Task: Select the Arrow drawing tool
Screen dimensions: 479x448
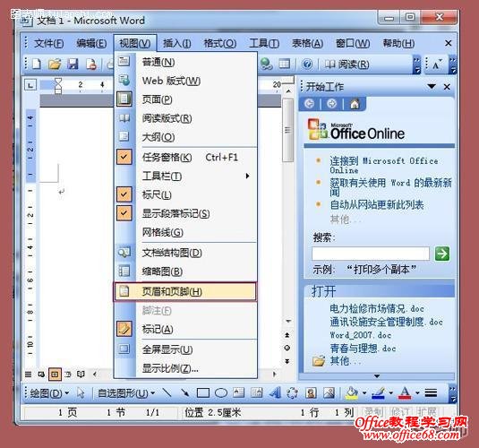Action: pyautogui.click(x=184, y=392)
